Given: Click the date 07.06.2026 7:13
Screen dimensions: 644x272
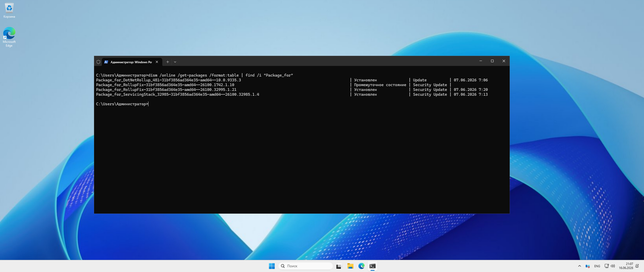Looking at the screenshot, I should coord(471,94).
